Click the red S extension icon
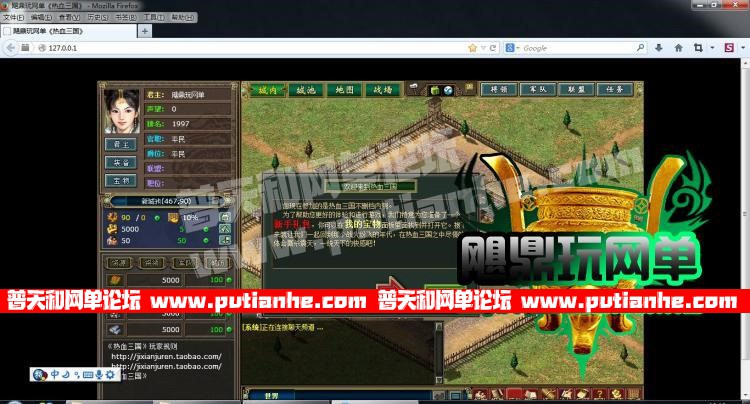The width and height of the screenshot is (750, 404). click(729, 48)
